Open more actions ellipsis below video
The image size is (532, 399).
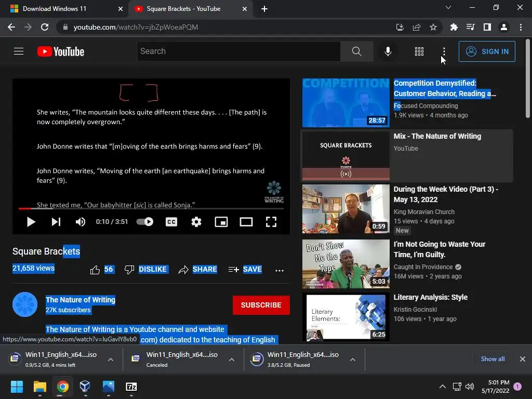[x=279, y=270]
